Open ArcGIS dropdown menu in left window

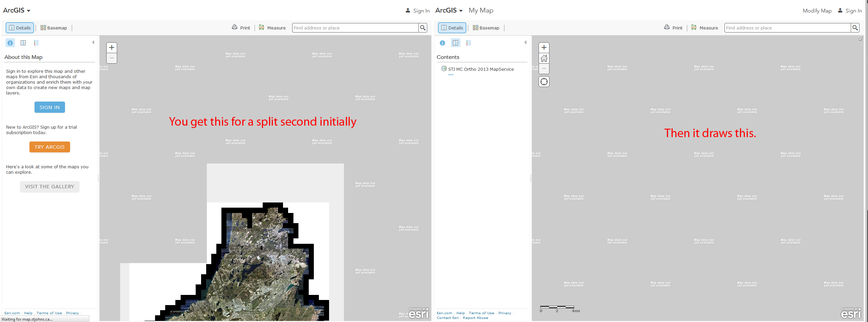17,10
